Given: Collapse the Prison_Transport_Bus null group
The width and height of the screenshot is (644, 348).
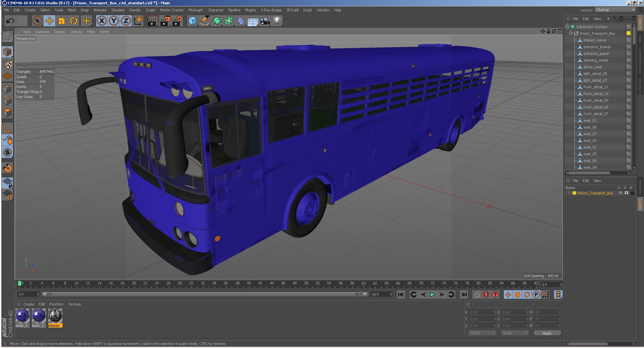Looking at the screenshot, I should click(571, 33).
